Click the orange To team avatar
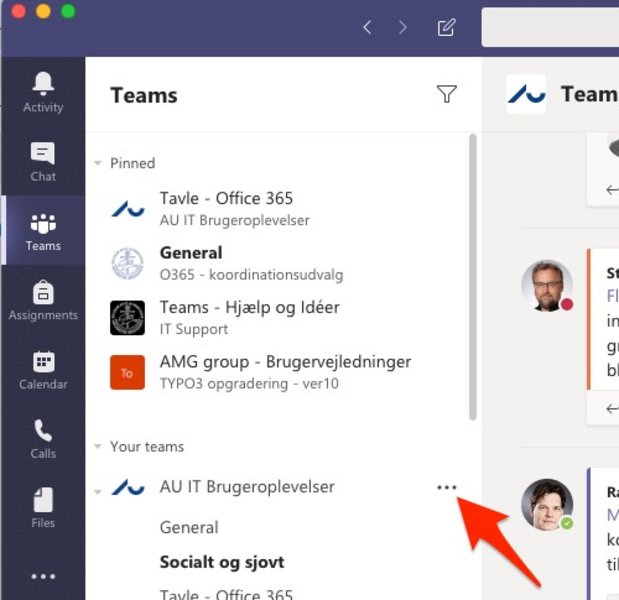This screenshot has width=619, height=600. point(128,372)
